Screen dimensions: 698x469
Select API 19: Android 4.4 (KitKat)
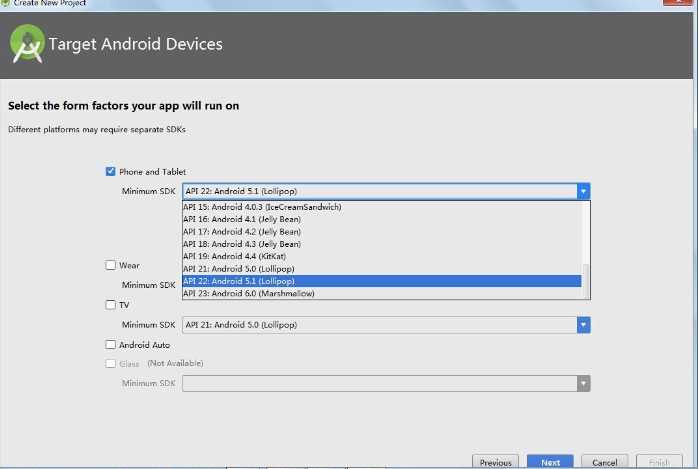(x=382, y=256)
